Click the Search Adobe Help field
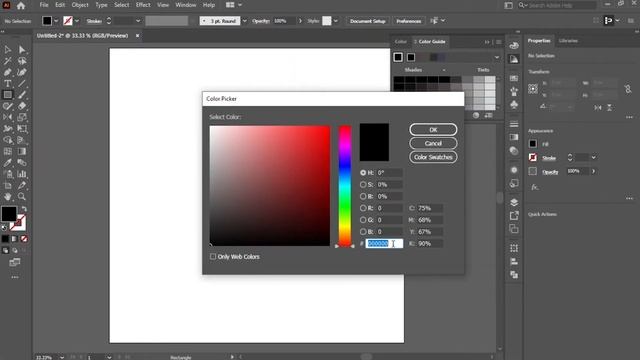 point(557,5)
